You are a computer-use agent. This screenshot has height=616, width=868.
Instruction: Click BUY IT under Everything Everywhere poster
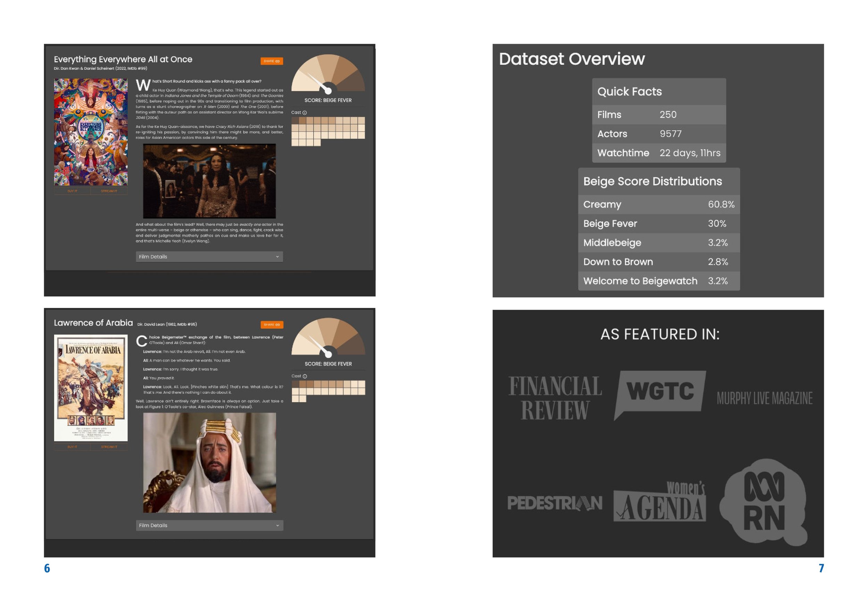(73, 191)
